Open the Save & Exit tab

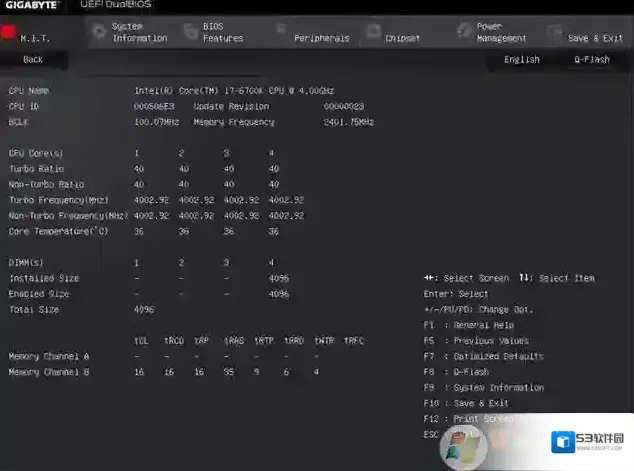tap(595, 38)
